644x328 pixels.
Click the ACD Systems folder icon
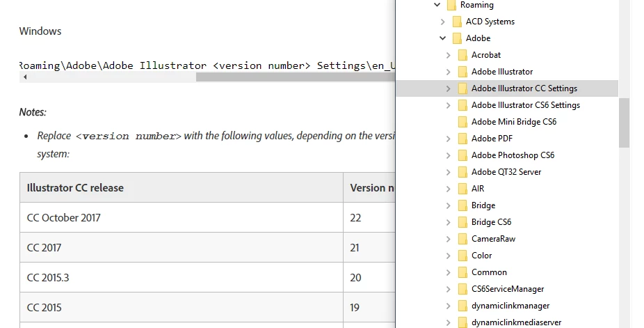point(457,22)
